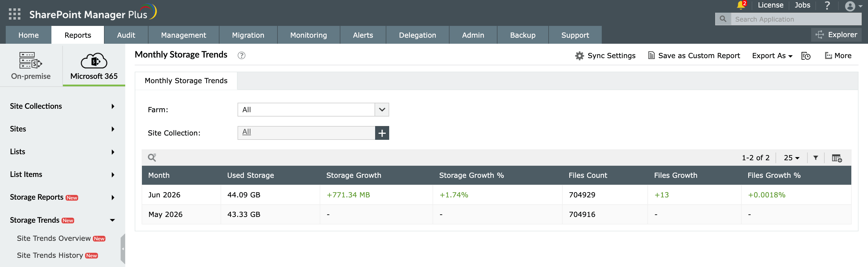
Task: Sort by the Files Count column header
Action: pyautogui.click(x=588, y=175)
